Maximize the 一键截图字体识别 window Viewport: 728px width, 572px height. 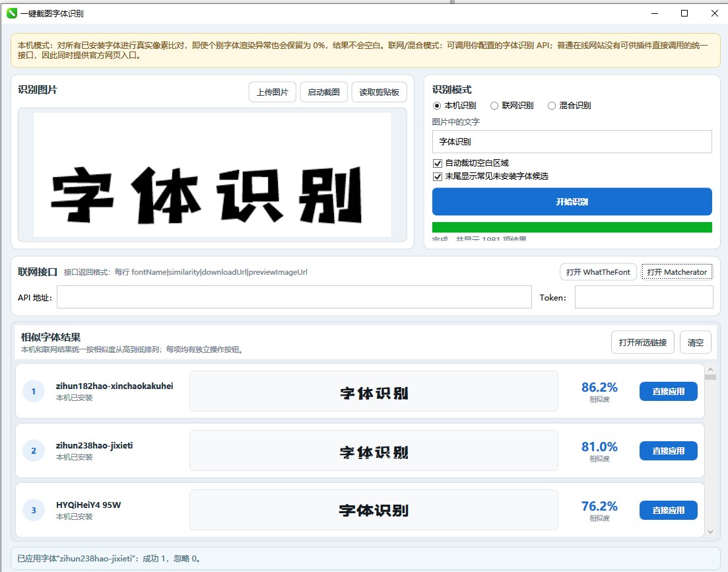[x=684, y=13]
